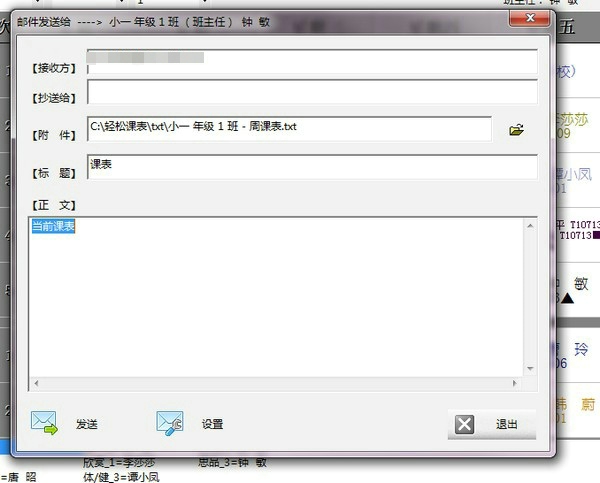
Task: Click the X icon on the 退出 button
Action: click(x=465, y=424)
